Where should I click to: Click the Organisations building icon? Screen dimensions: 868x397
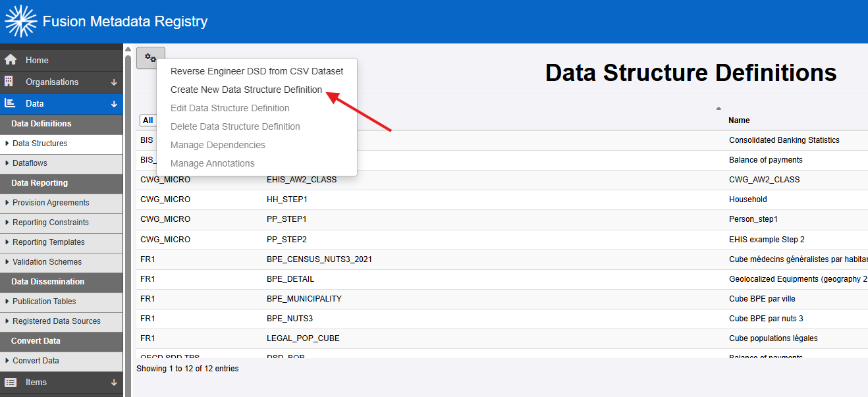click(x=9, y=82)
